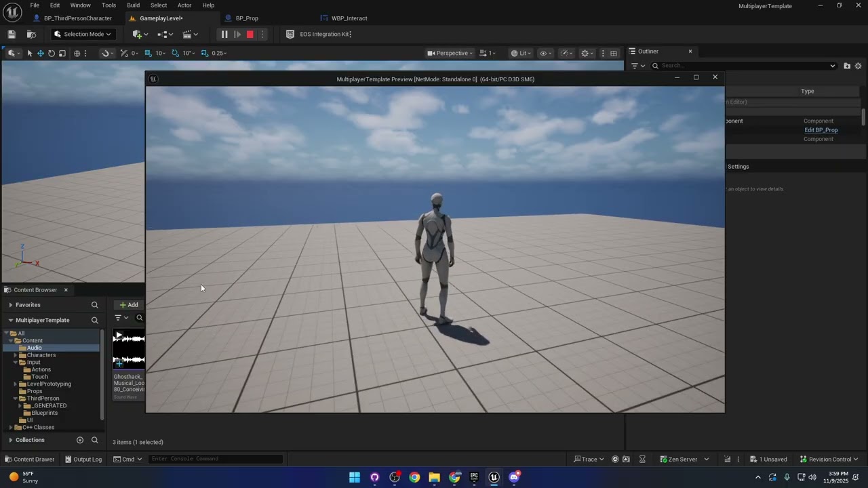Image resolution: width=868 pixels, height=488 pixels.
Task: Search in the Favorites section
Action: point(95,305)
